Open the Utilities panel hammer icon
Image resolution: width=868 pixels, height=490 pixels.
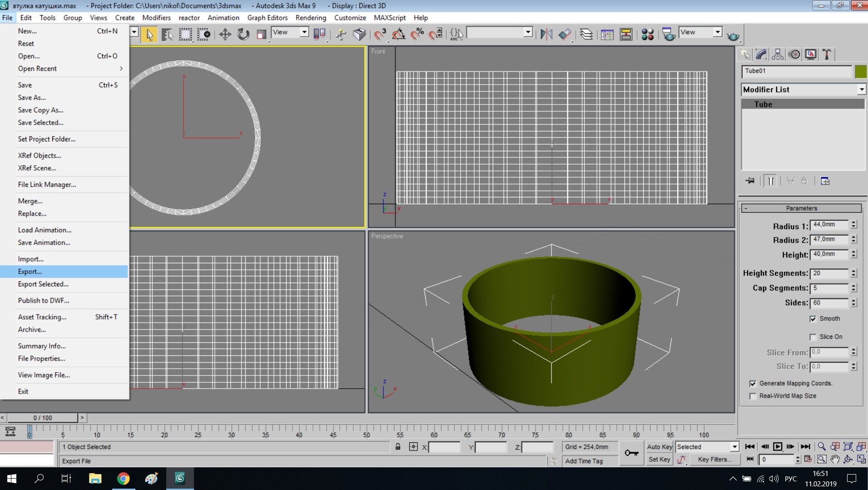coord(827,55)
